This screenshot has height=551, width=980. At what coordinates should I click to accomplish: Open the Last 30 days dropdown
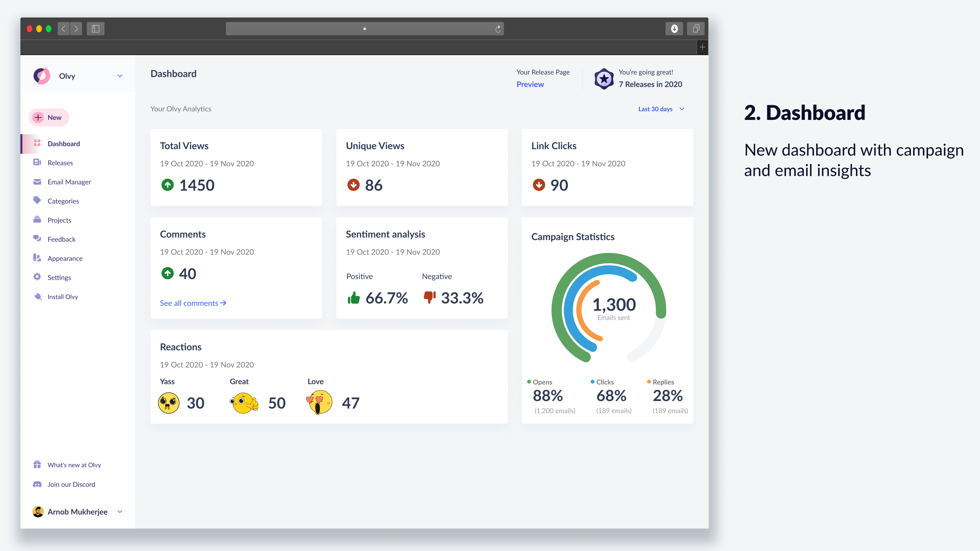(x=661, y=109)
